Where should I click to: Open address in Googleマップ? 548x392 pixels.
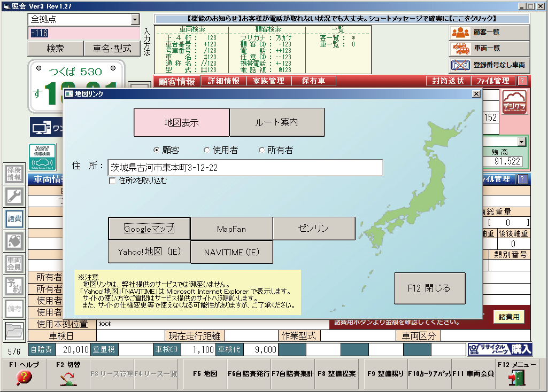149,229
